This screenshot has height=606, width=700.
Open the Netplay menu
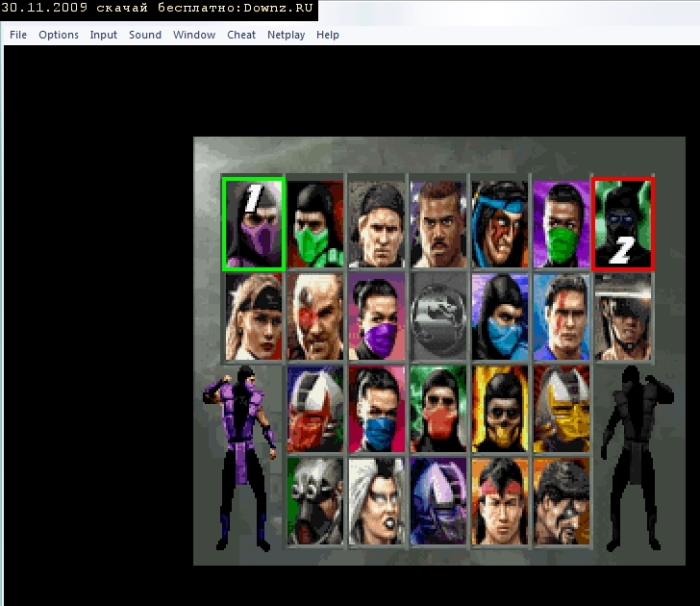coord(286,35)
